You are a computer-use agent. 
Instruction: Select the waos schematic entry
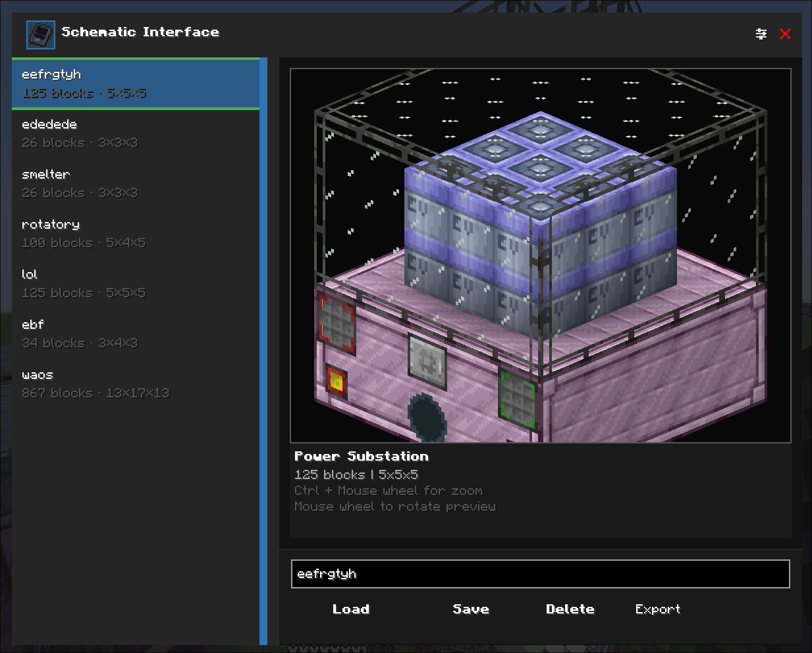pos(136,384)
